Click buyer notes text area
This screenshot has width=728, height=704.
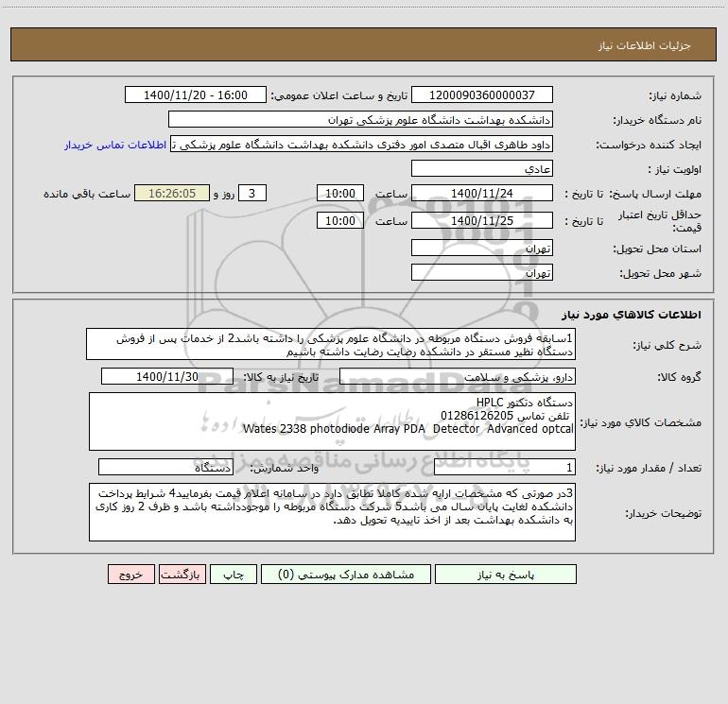332,512
